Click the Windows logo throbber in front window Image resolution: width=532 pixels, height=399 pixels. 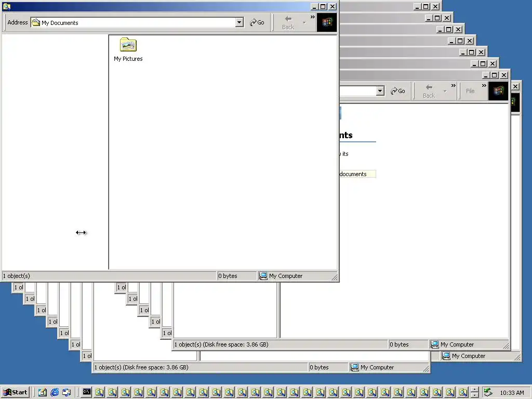[x=327, y=22]
